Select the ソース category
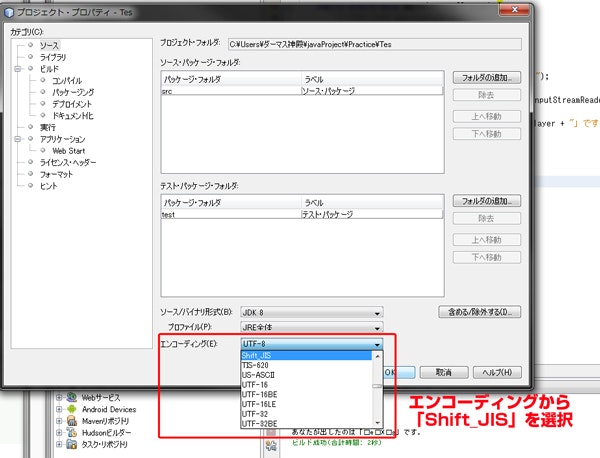Viewport: 600px width, 458px height. pyautogui.click(x=49, y=46)
